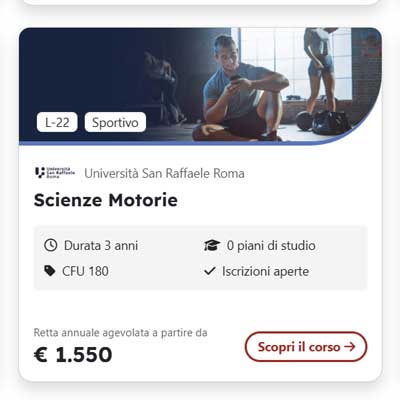This screenshot has width=400, height=400.
Task: Click the gray course details info box
Action: coord(200,258)
